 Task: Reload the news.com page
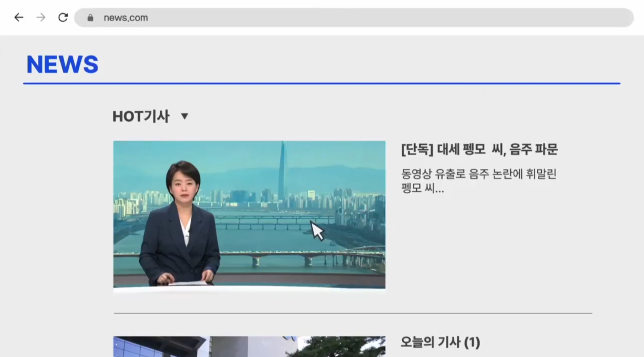(x=63, y=18)
